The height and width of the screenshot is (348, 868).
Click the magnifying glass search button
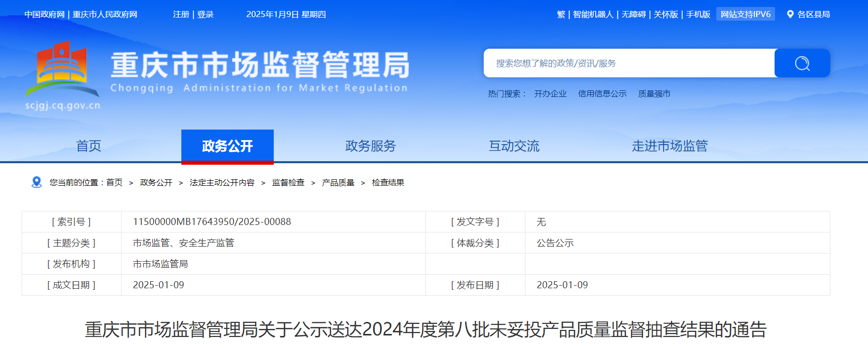802,63
